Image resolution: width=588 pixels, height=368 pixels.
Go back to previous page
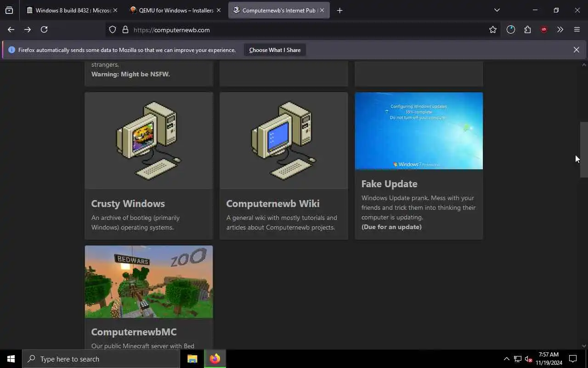(11, 29)
